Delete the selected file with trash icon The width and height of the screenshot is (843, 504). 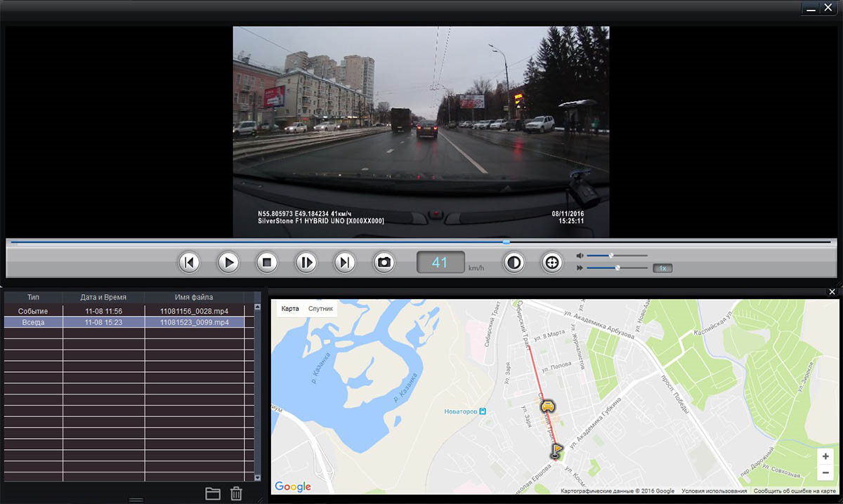point(236,493)
